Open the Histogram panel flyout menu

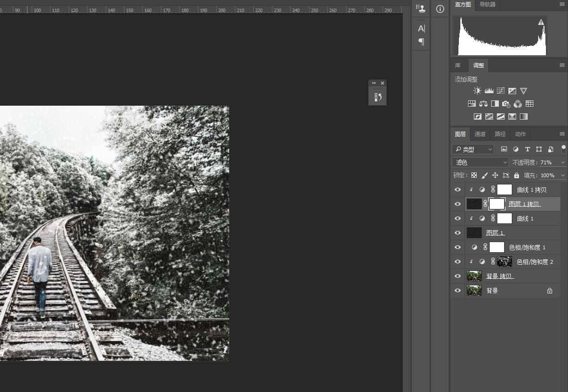point(562,4)
